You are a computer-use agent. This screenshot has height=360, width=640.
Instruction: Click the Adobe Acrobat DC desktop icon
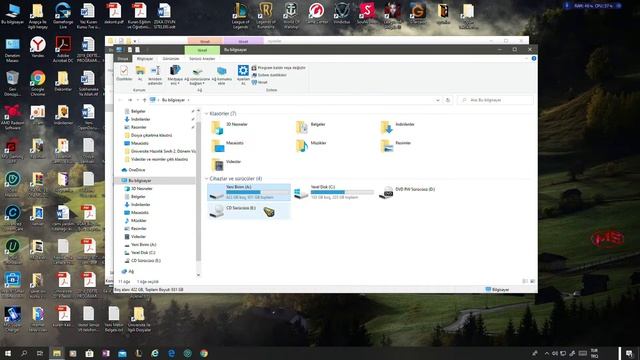point(63,49)
